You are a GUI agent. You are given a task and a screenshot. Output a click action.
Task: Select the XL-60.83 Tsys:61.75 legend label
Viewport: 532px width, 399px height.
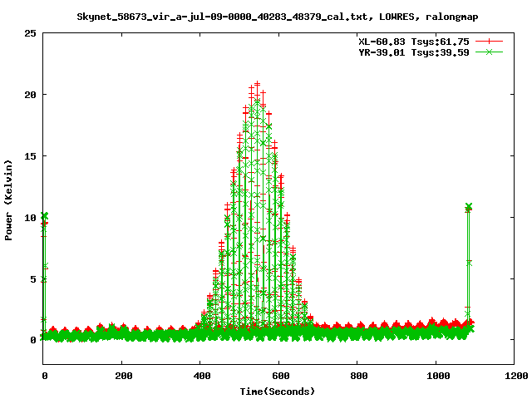[414, 42]
